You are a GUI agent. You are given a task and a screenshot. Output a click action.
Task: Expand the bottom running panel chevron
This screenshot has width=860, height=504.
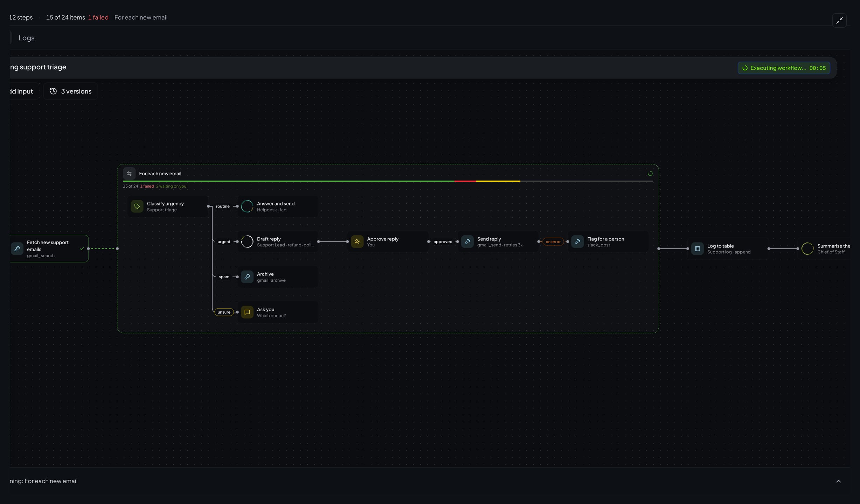[838, 481]
